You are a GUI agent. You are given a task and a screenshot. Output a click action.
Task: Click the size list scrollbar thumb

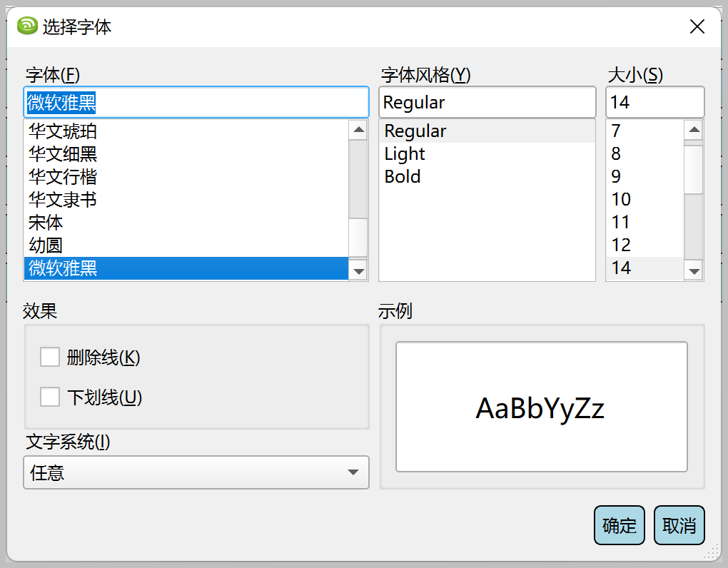pyautogui.click(x=694, y=168)
